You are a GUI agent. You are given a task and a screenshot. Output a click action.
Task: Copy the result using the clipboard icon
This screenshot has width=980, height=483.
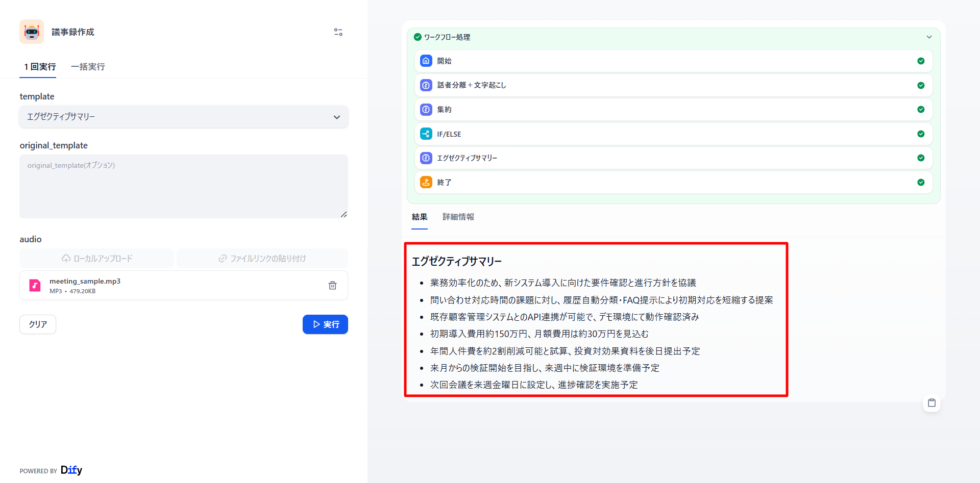[932, 403]
